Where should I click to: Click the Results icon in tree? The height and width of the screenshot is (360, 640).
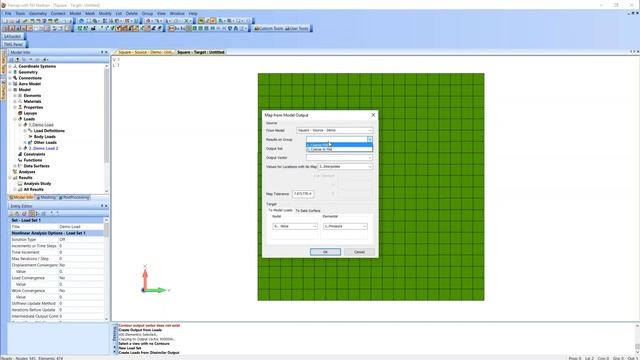(x=16, y=178)
